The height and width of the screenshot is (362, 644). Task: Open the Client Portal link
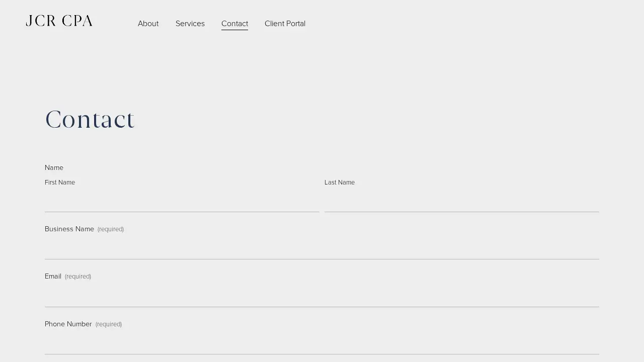pos(285,24)
